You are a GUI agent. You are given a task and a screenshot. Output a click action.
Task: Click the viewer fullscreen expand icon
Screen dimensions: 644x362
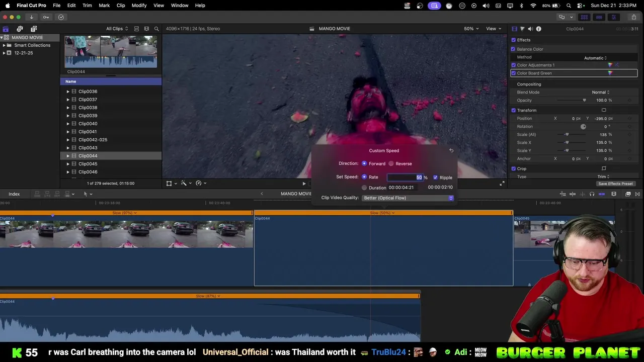[502, 184]
